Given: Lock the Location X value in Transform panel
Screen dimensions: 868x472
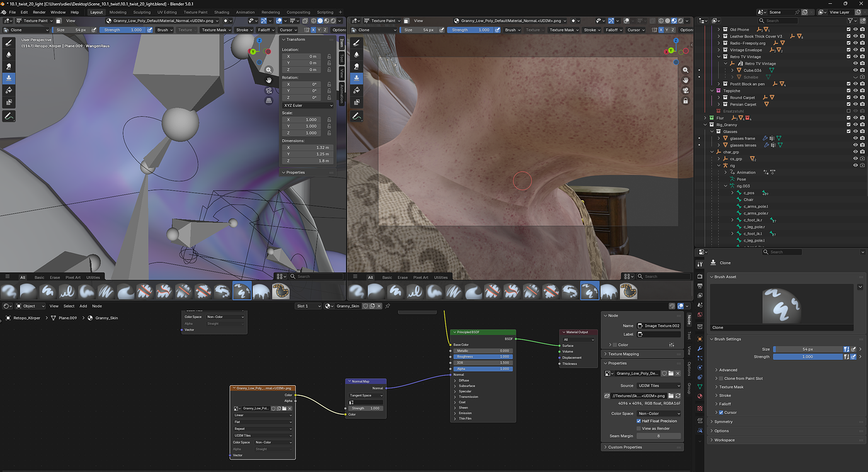Looking at the screenshot, I should 329,56.
